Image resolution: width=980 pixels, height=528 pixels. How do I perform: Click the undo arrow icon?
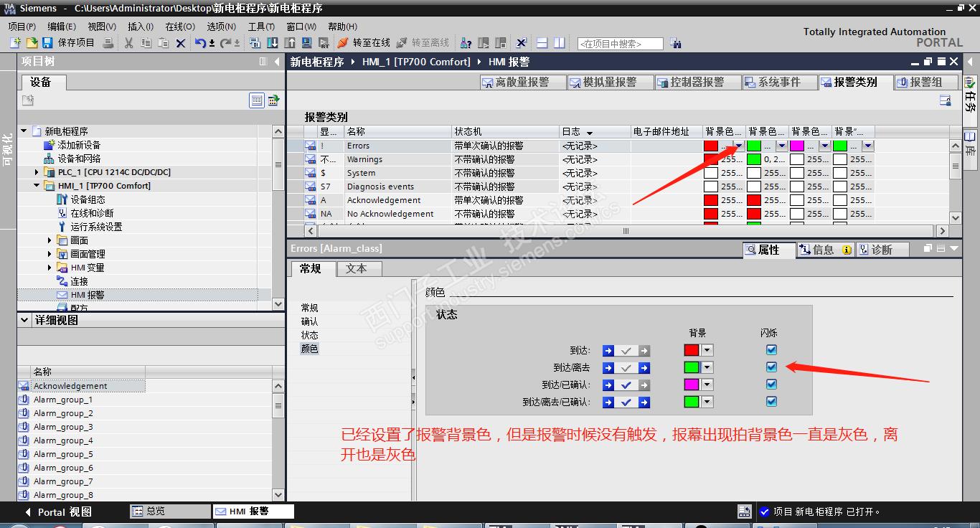coord(201,43)
